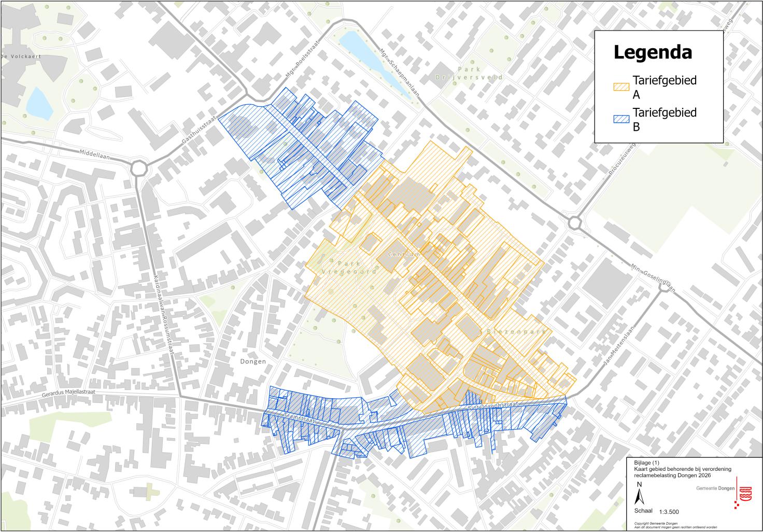This screenshot has height=532, width=763.
Task: Select the roundabout on Procureurweg
Action: pyautogui.click(x=574, y=223)
